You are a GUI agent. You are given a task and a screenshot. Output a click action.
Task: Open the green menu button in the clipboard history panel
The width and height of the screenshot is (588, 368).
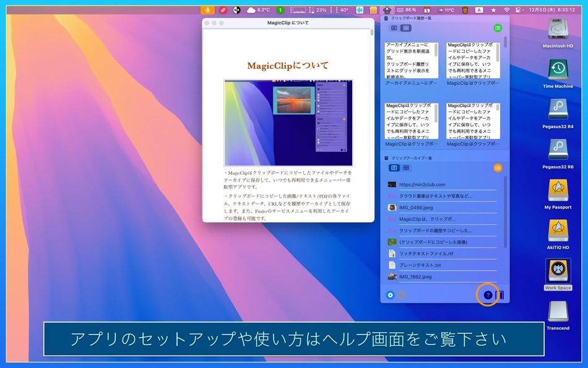coord(498,28)
